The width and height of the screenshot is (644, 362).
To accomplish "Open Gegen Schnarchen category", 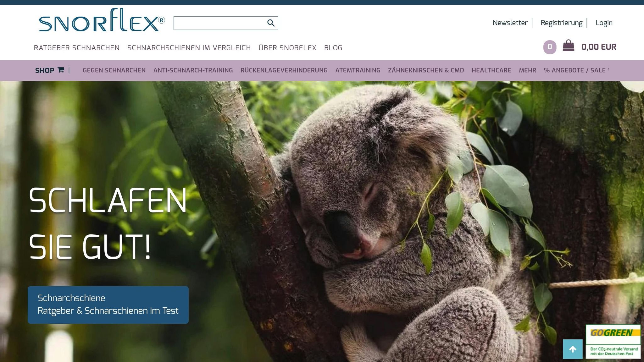I will pyautogui.click(x=114, y=70).
